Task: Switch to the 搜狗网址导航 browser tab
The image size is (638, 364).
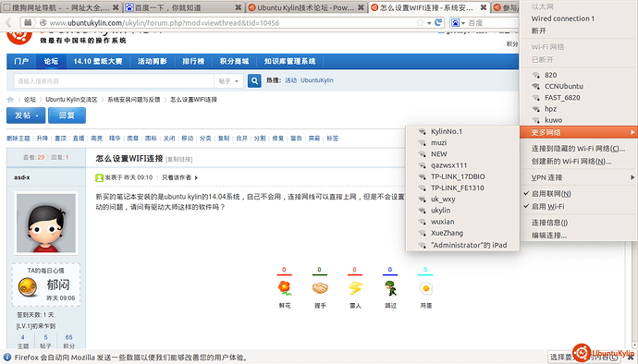Action: pyautogui.click(x=61, y=7)
